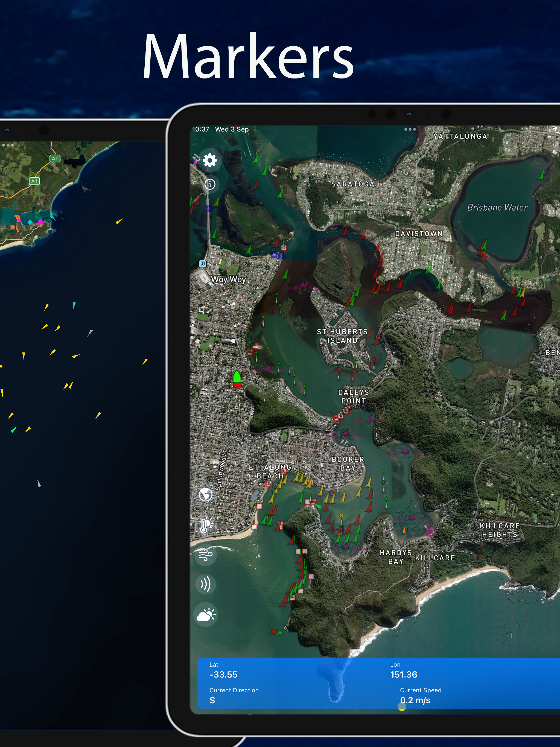Select the no-entry sign marker near Woy Woy
Viewport: 560px width, 747px height.
point(256,347)
